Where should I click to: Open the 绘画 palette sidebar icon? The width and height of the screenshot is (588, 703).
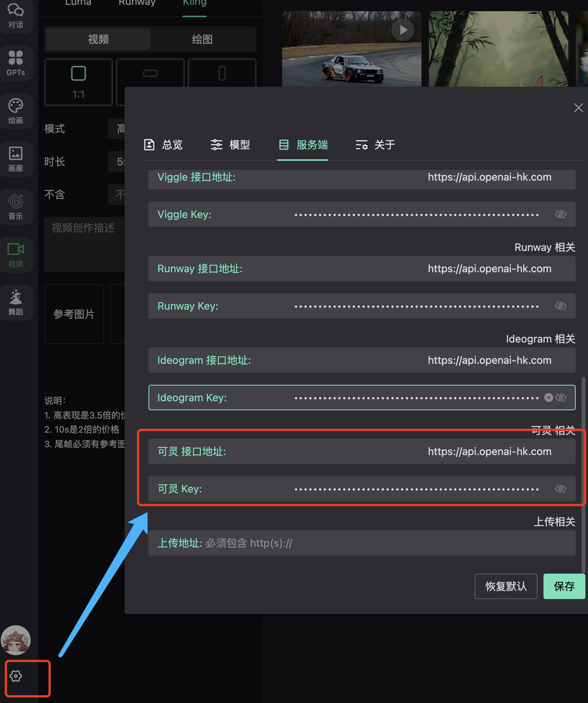[x=16, y=111]
